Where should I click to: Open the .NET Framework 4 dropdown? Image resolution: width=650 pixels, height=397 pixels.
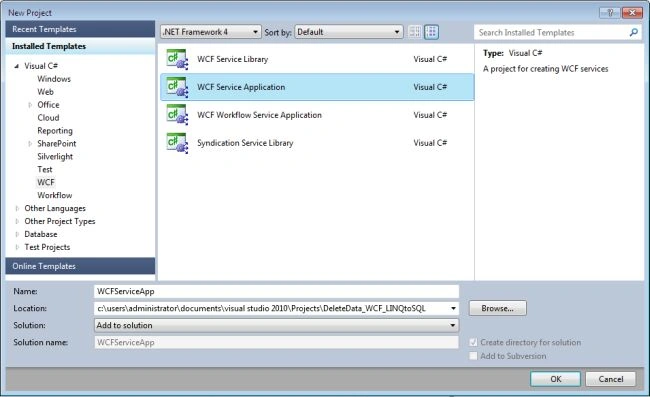pos(211,32)
